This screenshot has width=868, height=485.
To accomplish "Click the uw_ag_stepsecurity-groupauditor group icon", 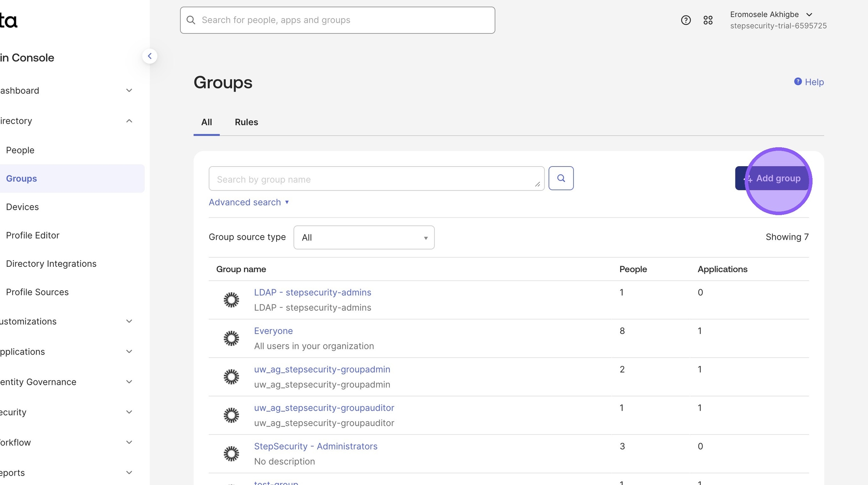I will click(x=231, y=415).
